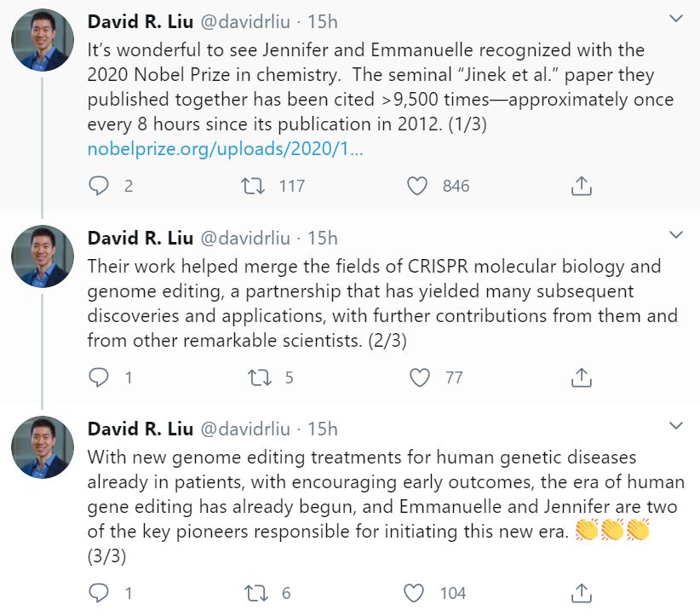This screenshot has height=616, width=700.
Task: Open the first tweet's more options chevron
Action: tap(675, 19)
